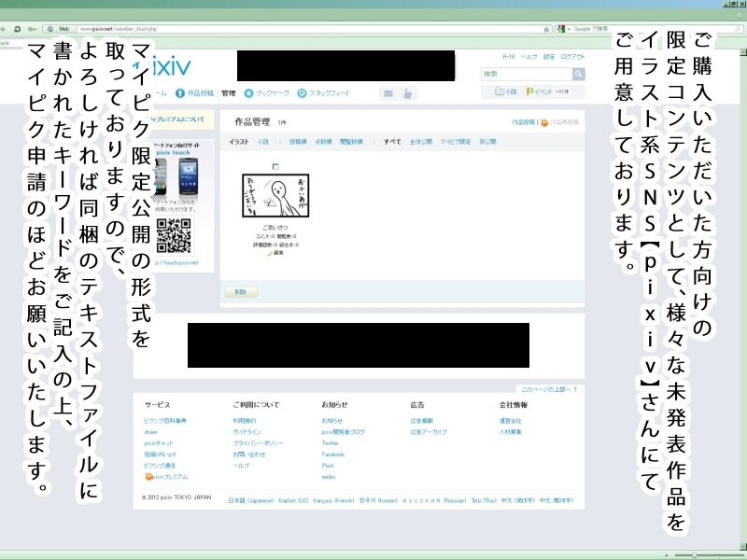
Task: Click the pointing hand icon next to envelope
Action: click(x=407, y=93)
